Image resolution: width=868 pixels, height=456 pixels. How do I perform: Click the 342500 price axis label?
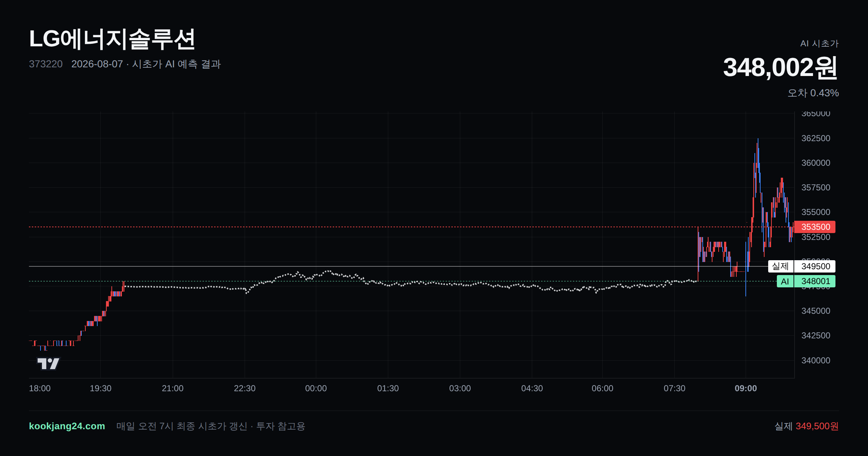click(x=816, y=335)
